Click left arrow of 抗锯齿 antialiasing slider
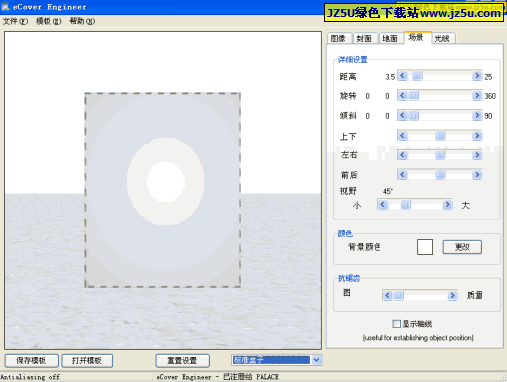 [387, 295]
